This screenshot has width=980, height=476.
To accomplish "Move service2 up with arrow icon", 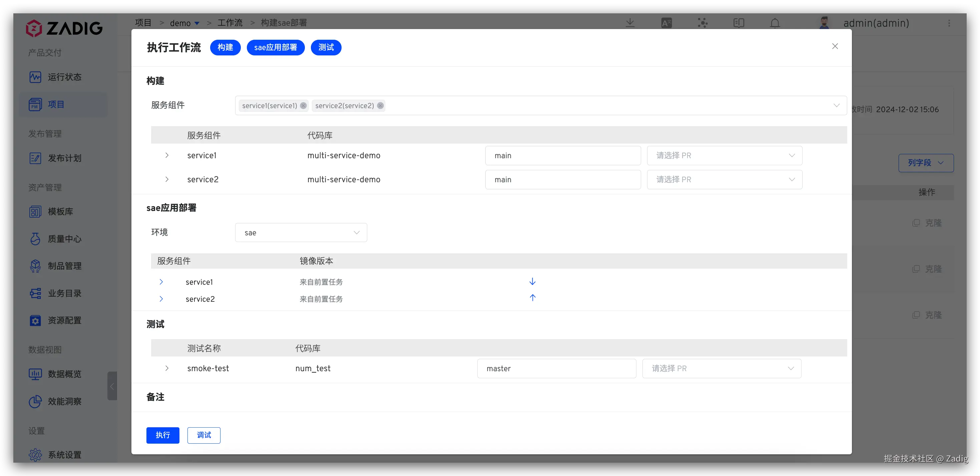I will coord(532,298).
